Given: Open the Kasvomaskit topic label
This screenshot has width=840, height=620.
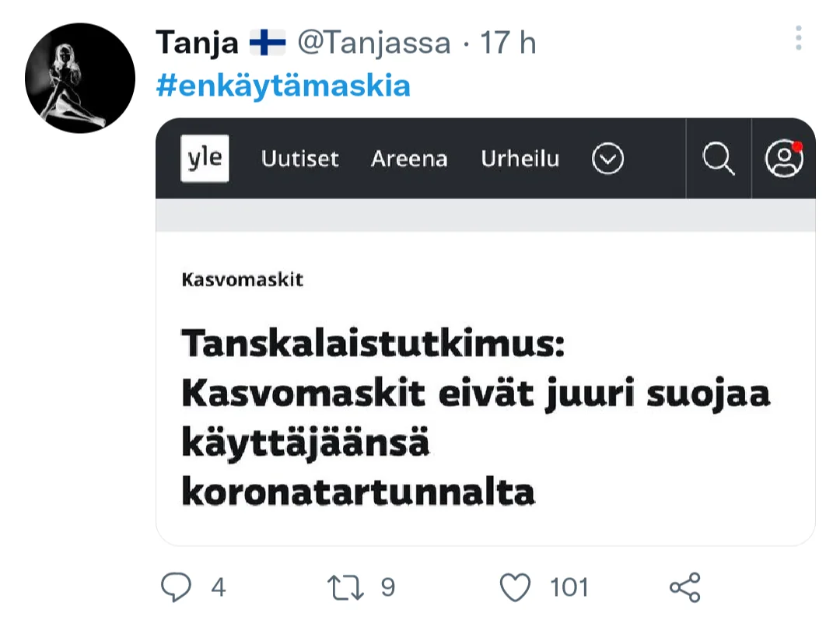Looking at the screenshot, I should click(242, 279).
